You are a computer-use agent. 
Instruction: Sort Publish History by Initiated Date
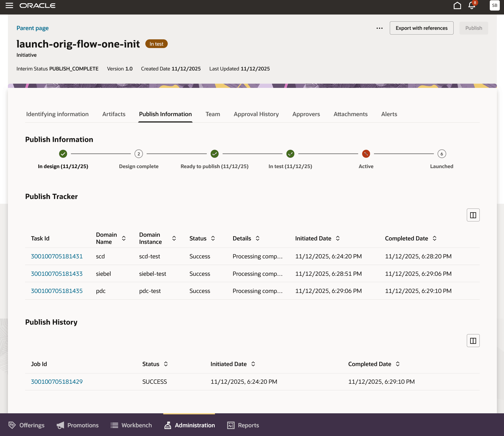[253, 364]
